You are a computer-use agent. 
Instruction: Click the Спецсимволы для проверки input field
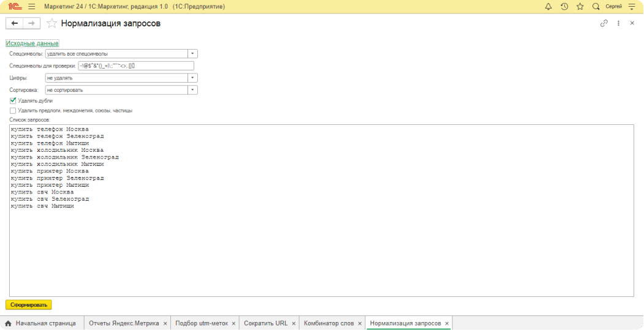pyautogui.click(x=135, y=66)
